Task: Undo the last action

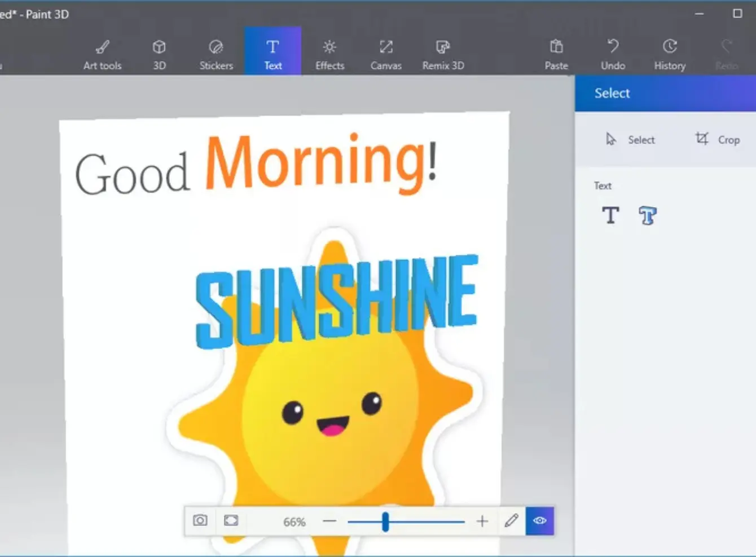Action: tap(613, 54)
